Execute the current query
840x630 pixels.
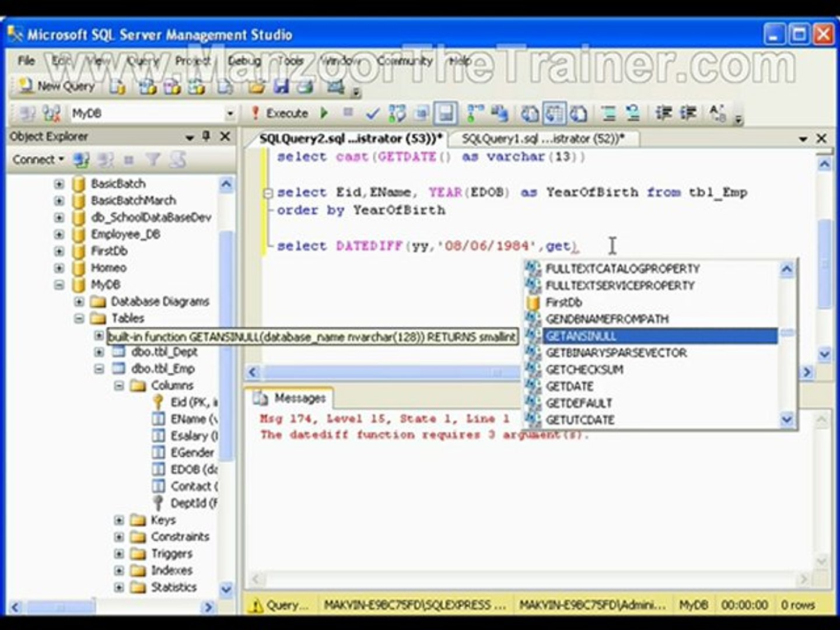280,113
